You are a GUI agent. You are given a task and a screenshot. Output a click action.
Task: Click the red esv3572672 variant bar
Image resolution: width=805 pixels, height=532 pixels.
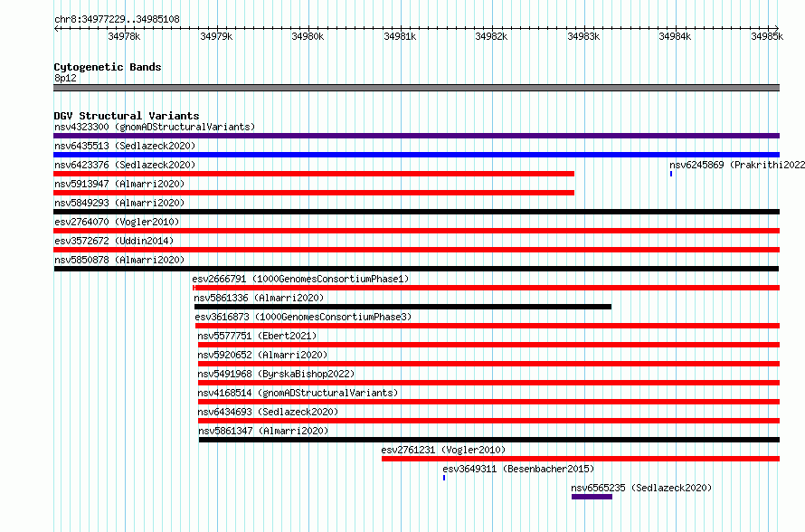point(416,250)
